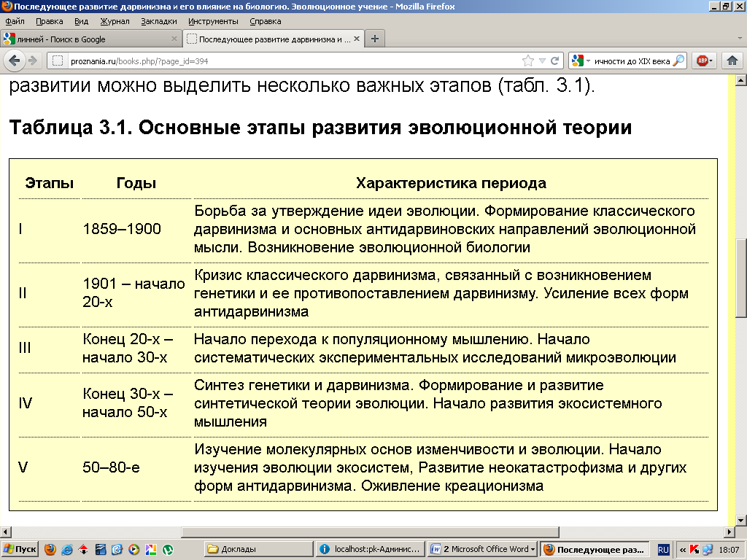Switch to the localhost:pk-Админис taskbar button
This screenshot has height=560, width=747.
pos(370,549)
